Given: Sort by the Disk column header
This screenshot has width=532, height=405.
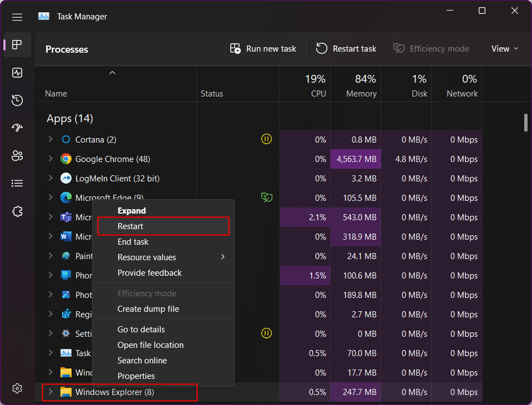Looking at the screenshot, I should coord(406,84).
